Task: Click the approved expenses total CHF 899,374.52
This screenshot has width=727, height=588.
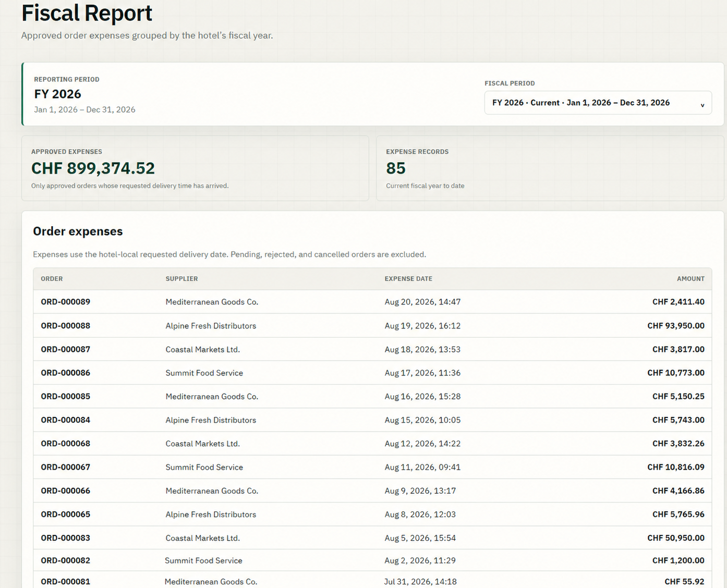Action: click(93, 168)
